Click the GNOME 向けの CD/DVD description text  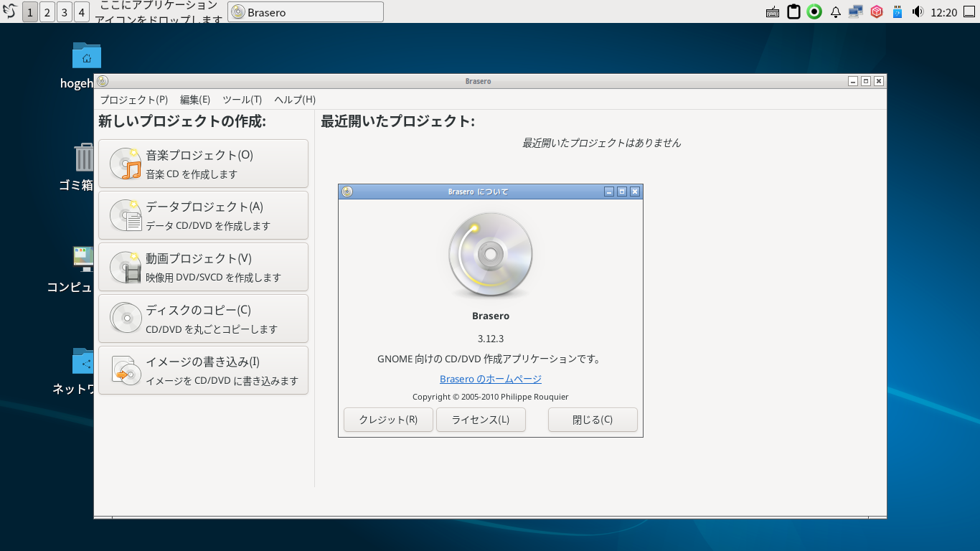click(x=491, y=359)
